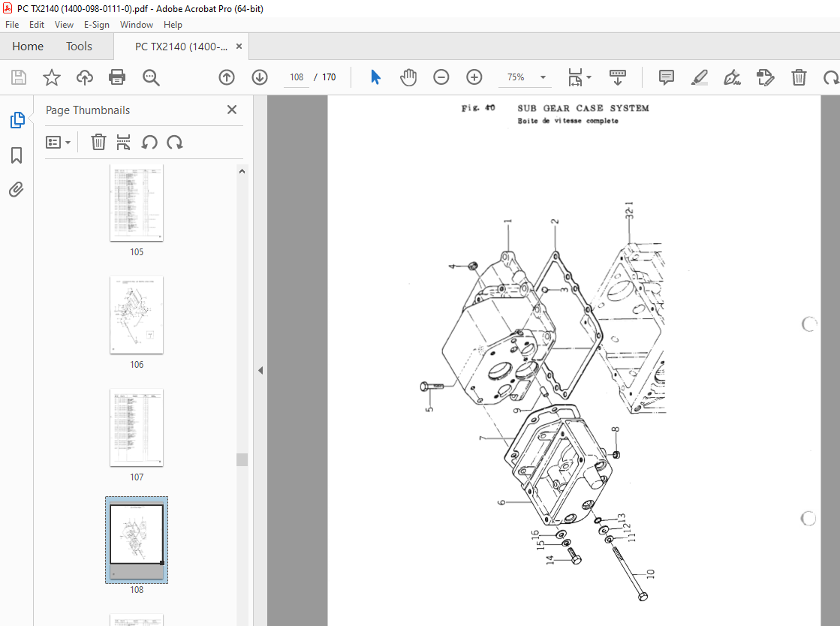Close the PC TX2140 document tab

click(239, 47)
